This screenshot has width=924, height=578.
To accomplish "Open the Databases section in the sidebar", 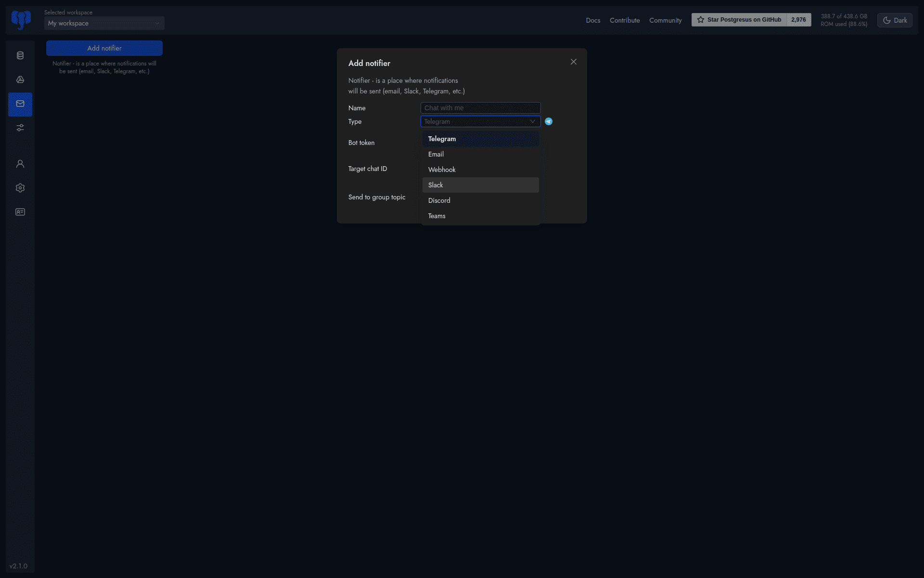I will (20, 55).
